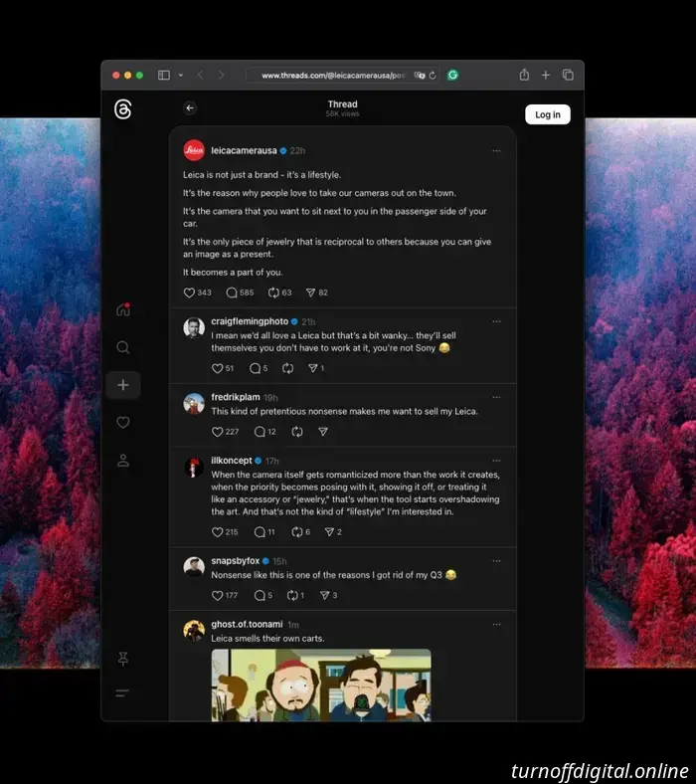Viewport: 696px width, 784px height.
Task: Open the Leica avatar on main post
Action: coord(194,150)
